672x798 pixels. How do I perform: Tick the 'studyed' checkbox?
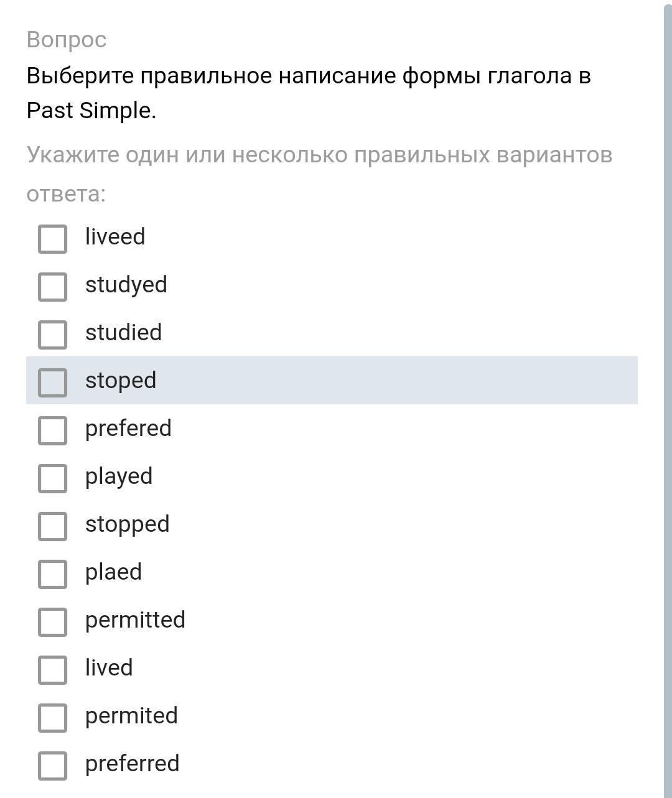click(52, 287)
